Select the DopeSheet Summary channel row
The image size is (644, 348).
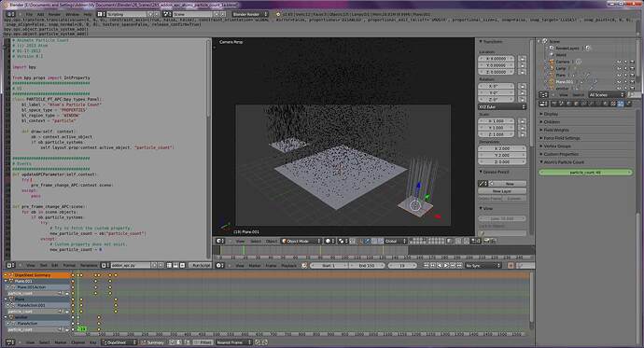[x=37, y=275]
